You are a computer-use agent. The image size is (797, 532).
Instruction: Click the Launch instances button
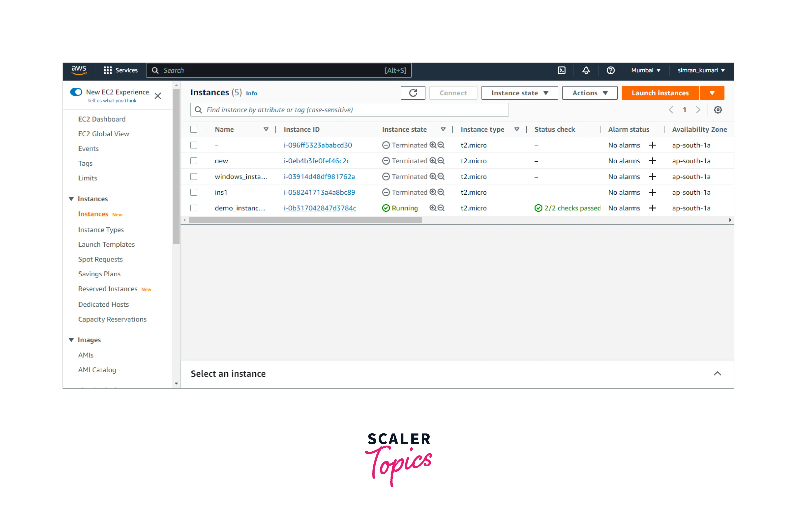point(660,93)
